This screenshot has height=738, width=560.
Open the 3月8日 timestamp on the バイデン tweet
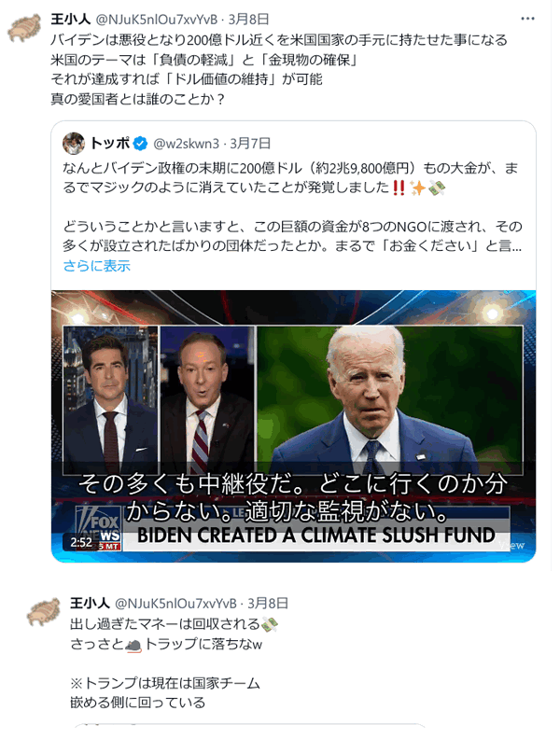(x=248, y=18)
